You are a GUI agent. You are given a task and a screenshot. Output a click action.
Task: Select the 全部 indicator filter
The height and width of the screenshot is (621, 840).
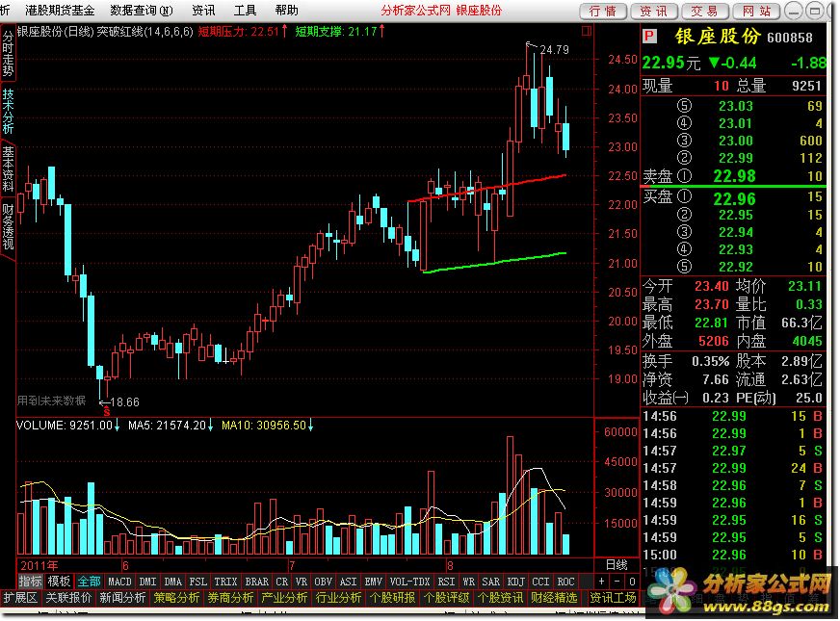89,582
